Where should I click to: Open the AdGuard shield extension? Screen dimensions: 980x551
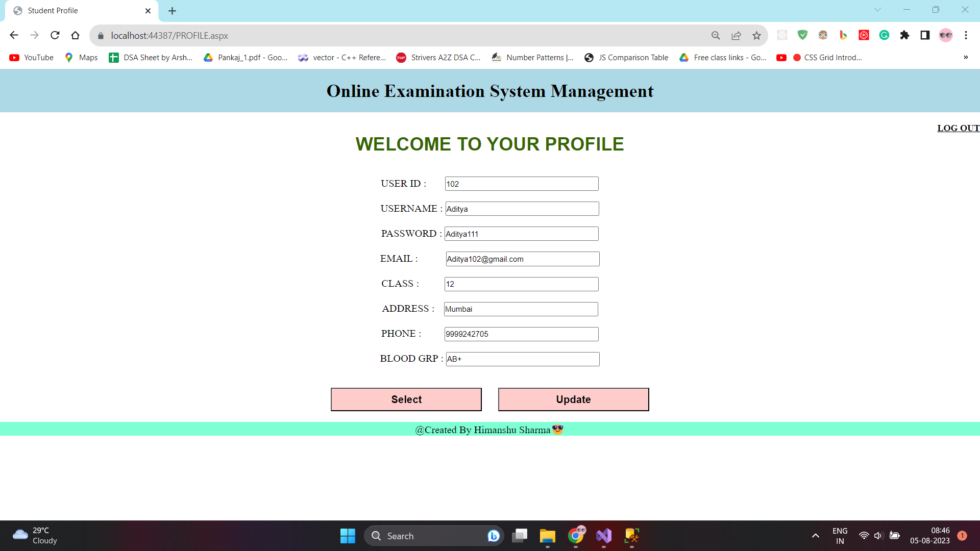(x=802, y=35)
